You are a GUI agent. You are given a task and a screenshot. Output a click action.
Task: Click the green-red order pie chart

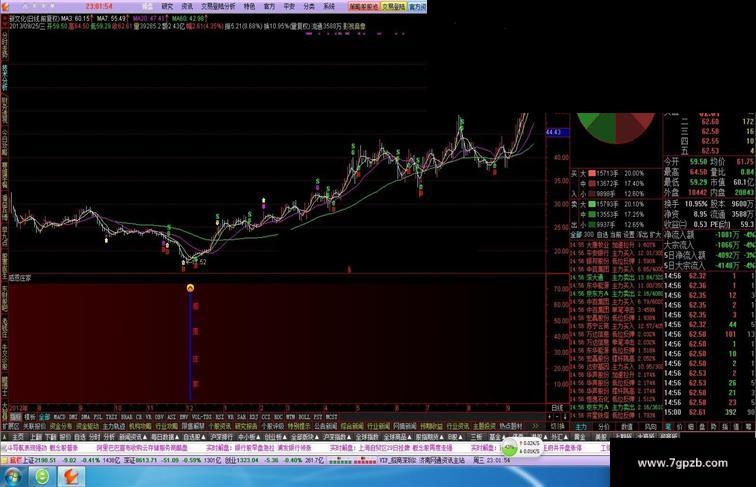[x=616, y=128]
